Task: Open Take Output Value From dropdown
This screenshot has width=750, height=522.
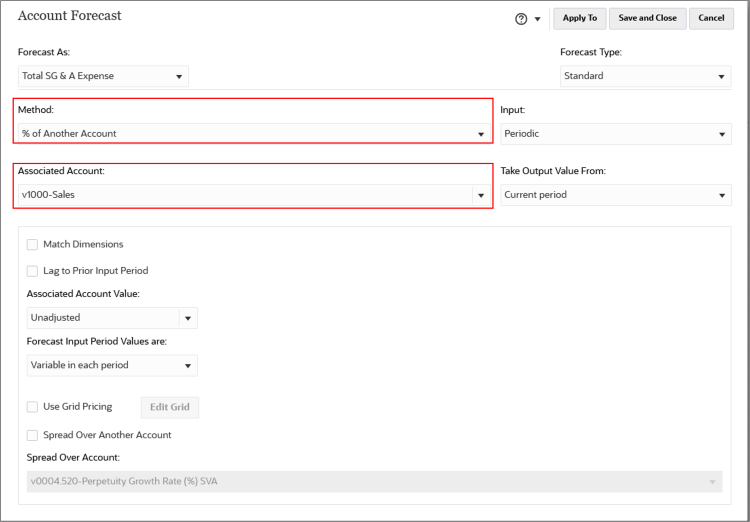Action: pyautogui.click(x=722, y=195)
